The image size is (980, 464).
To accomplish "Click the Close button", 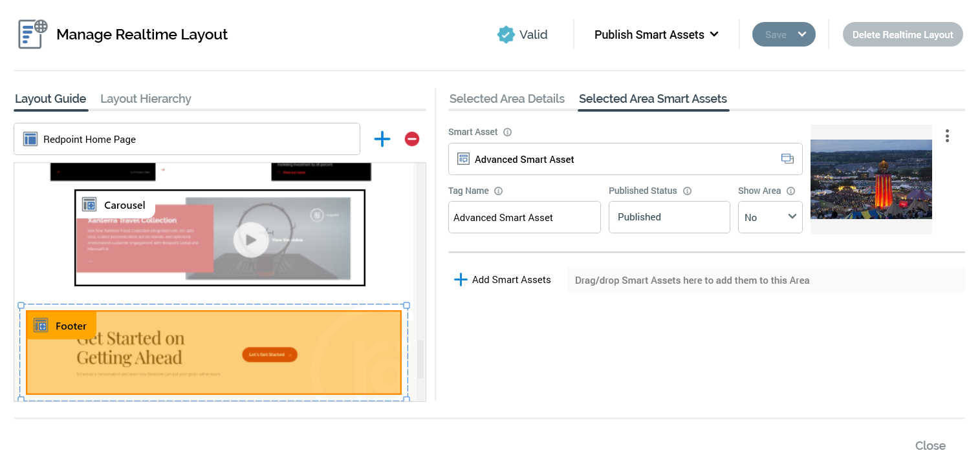I will [930, 446].
